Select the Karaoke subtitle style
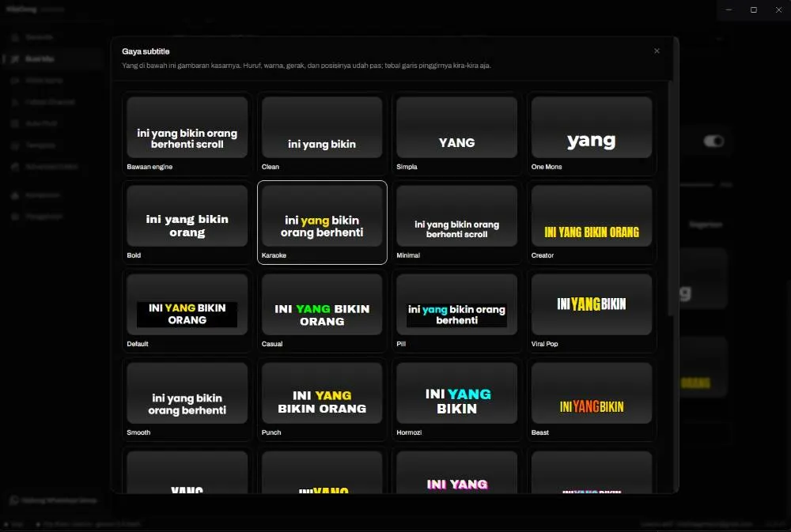The image size is (791, 532). click(322, 222)
